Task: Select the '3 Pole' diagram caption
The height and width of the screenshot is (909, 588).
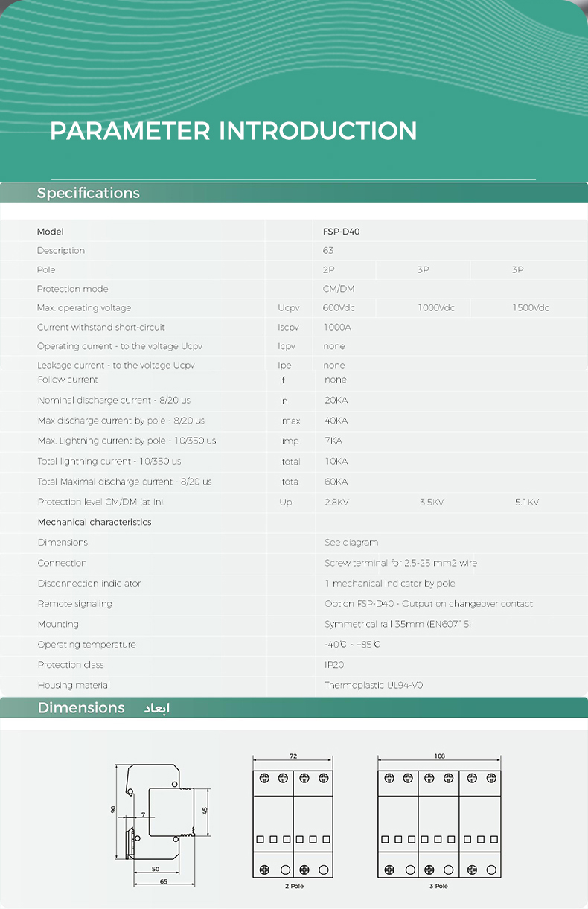Action: 439,887
